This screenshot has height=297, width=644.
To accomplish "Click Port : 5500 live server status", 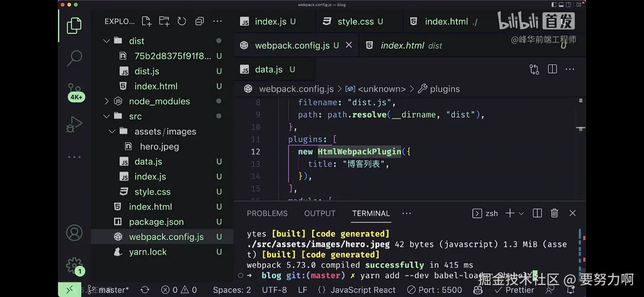I will tap(434, 290).
